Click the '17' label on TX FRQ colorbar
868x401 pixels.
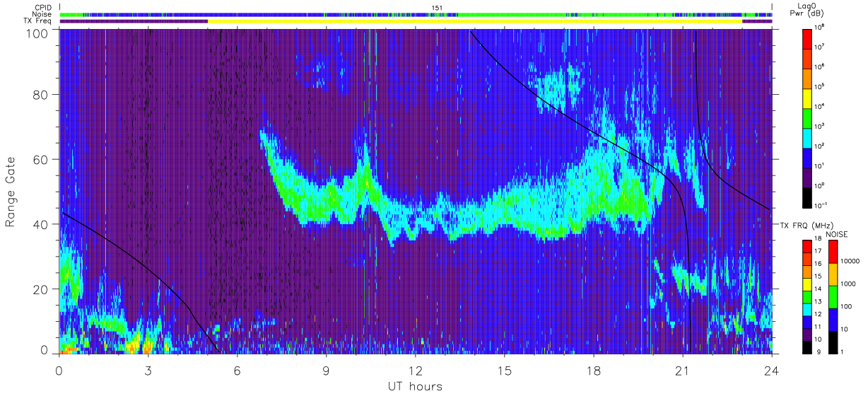point(819,251)
